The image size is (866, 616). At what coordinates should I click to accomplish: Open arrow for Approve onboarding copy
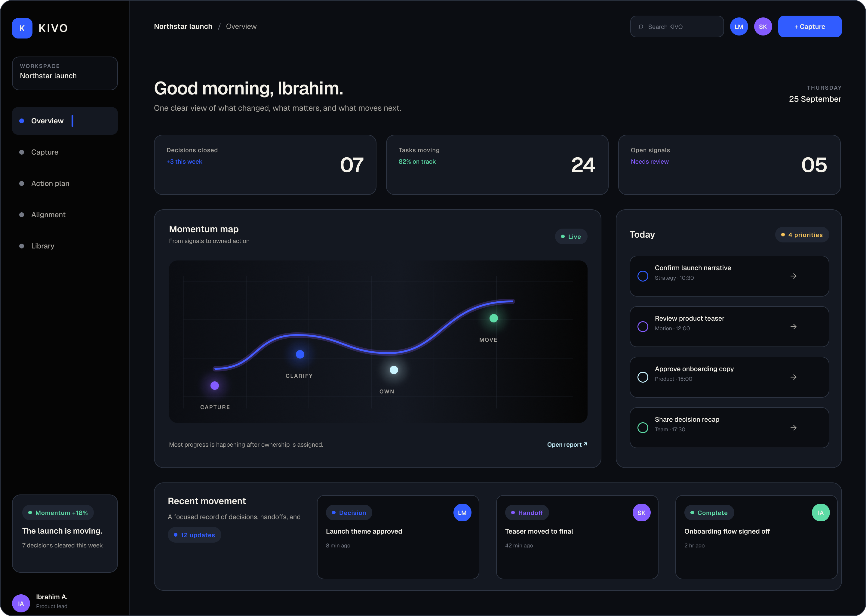793,377
